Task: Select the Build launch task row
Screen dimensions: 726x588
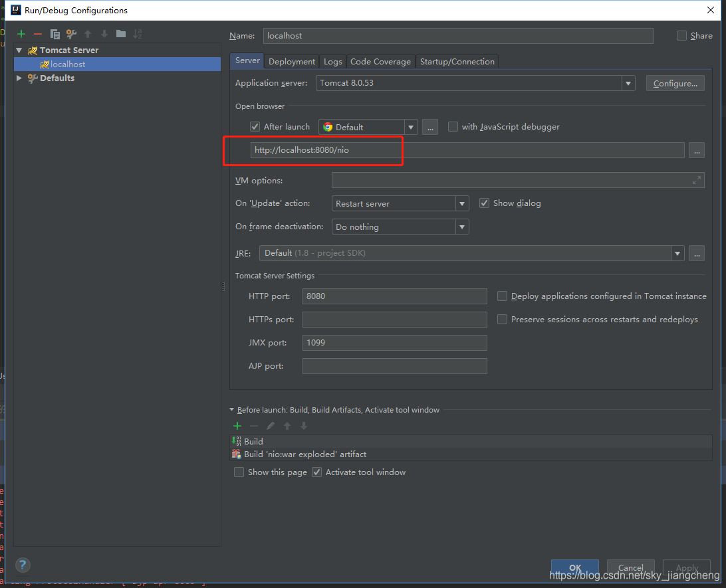Action: click(471, 441)
